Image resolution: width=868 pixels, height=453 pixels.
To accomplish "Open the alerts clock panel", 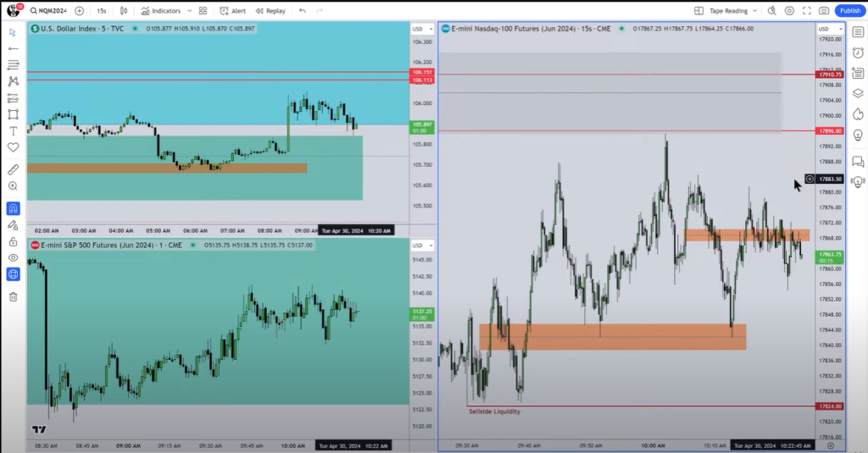I will point(858,52).
